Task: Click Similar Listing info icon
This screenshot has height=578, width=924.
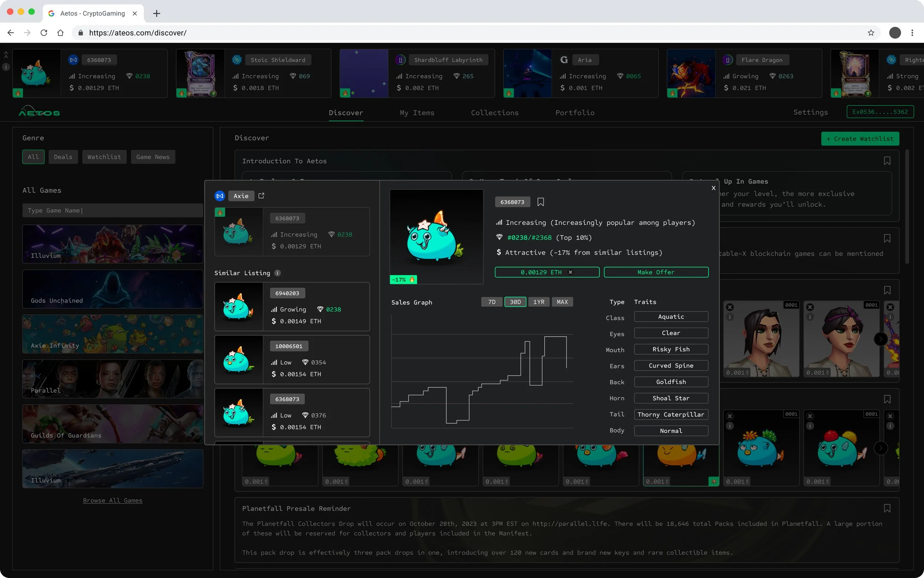Action: coord(278,273)
